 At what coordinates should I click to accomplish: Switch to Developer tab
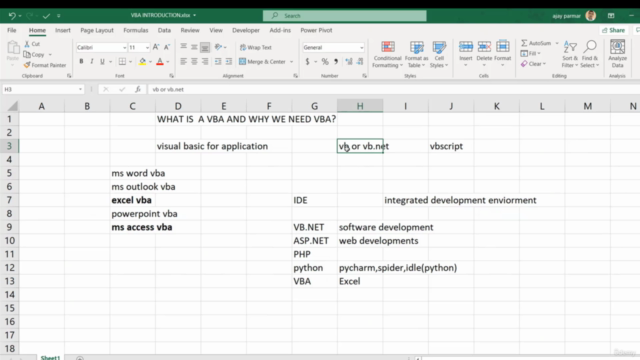[246, 30]
